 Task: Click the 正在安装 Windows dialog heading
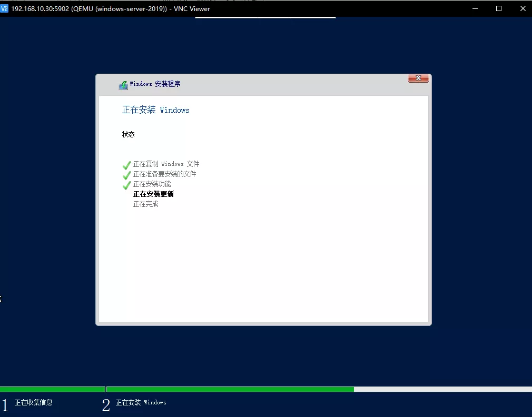tap(155, 110)
